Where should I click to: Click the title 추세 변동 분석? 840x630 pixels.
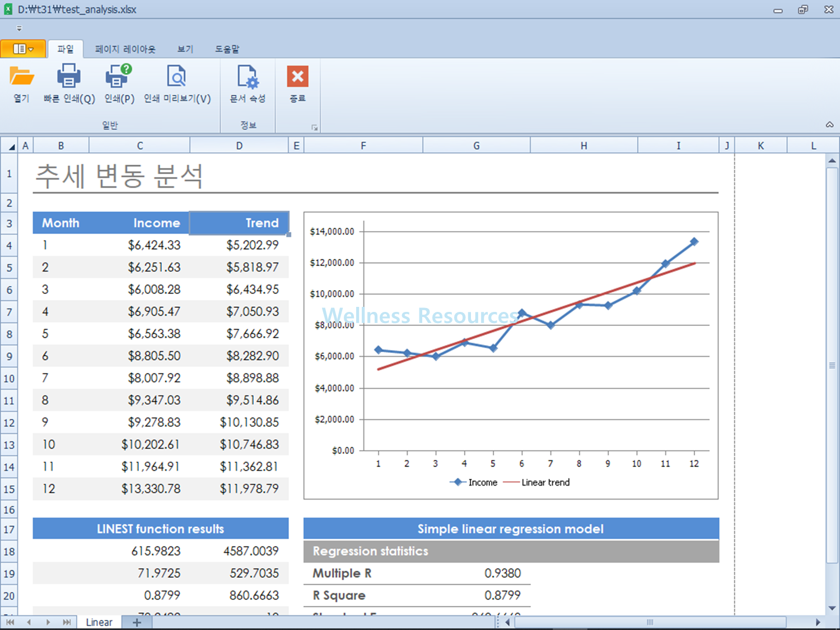[119, 176]
